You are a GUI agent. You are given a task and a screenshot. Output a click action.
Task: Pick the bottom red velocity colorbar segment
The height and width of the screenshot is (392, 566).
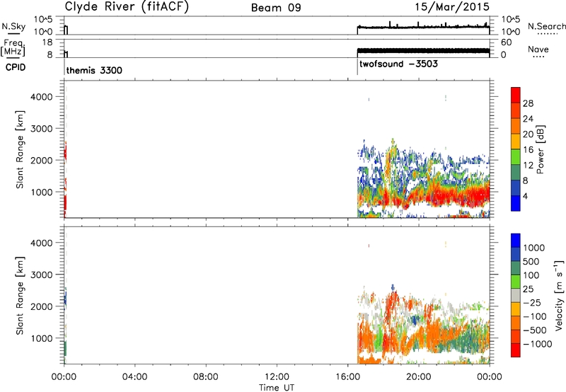[x=516, y=350]
